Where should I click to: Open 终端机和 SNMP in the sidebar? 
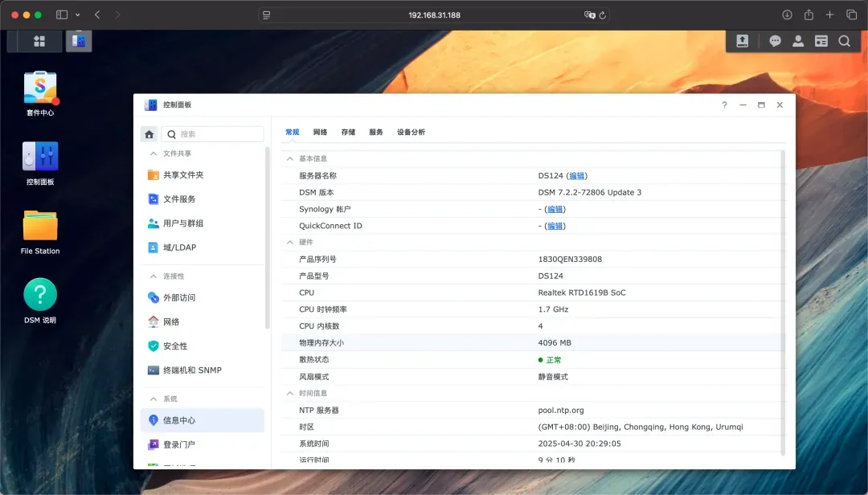point(203,370)
